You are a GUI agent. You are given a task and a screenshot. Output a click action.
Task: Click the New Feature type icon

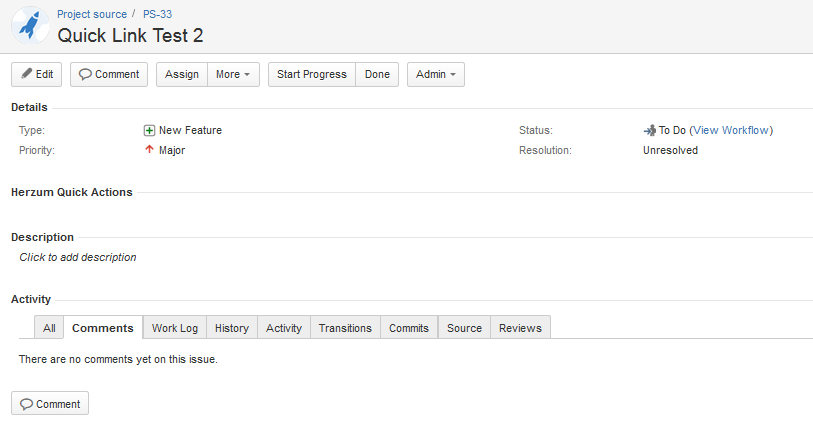pos(149,130)
